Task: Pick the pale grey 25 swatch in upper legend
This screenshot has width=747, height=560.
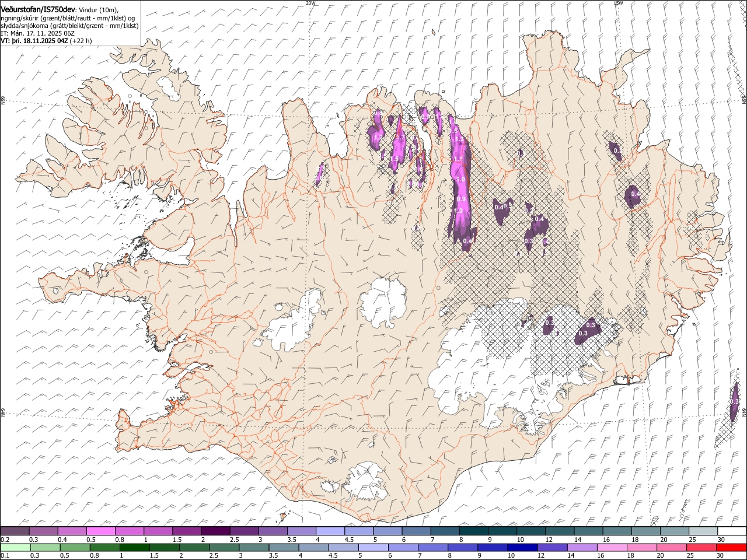Action: coord(702,531)
